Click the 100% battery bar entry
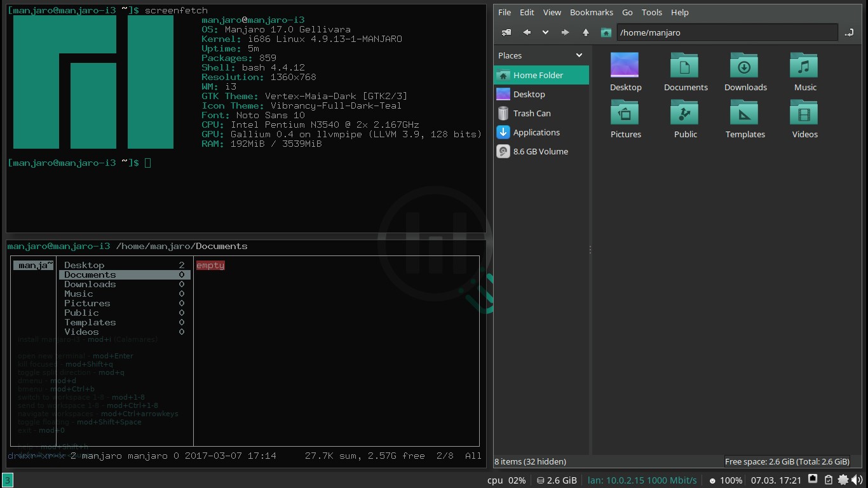 [726, 480]
